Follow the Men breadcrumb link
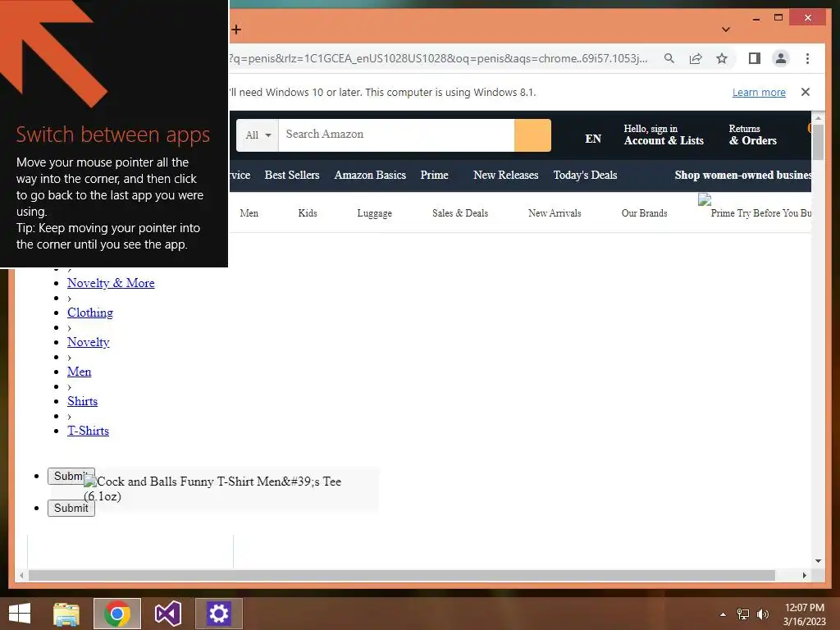This screenshot has width=840, height=630. click(80, 372)
